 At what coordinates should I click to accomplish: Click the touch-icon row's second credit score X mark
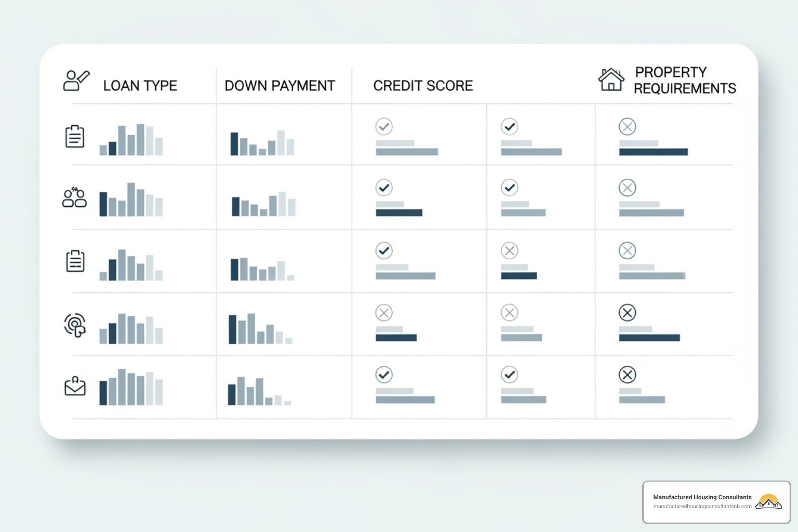510,313
